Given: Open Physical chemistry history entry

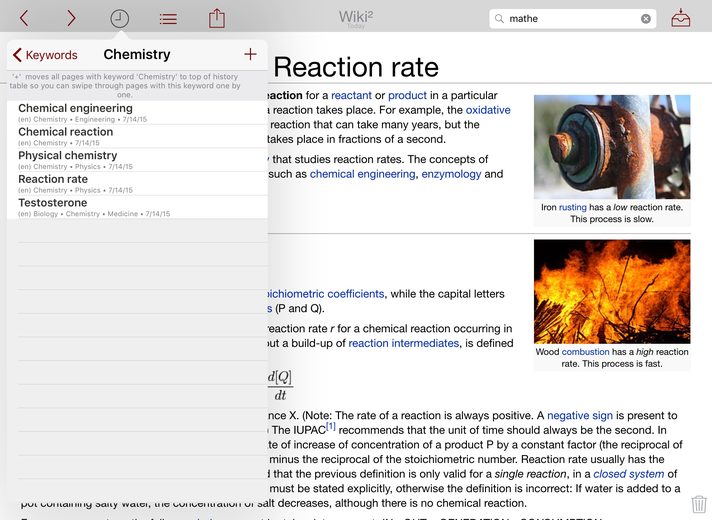Looking at the screenshot, I should tap(137, 159).
